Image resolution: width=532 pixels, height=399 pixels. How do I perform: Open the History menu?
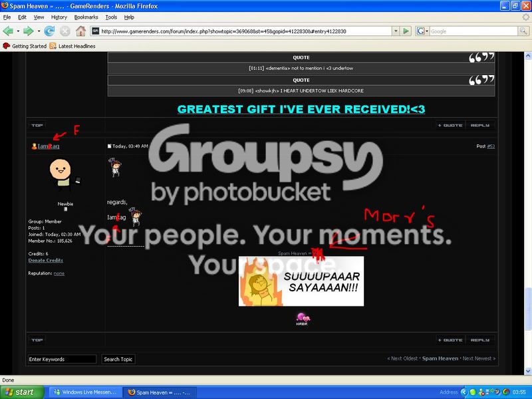pos(59,17)
